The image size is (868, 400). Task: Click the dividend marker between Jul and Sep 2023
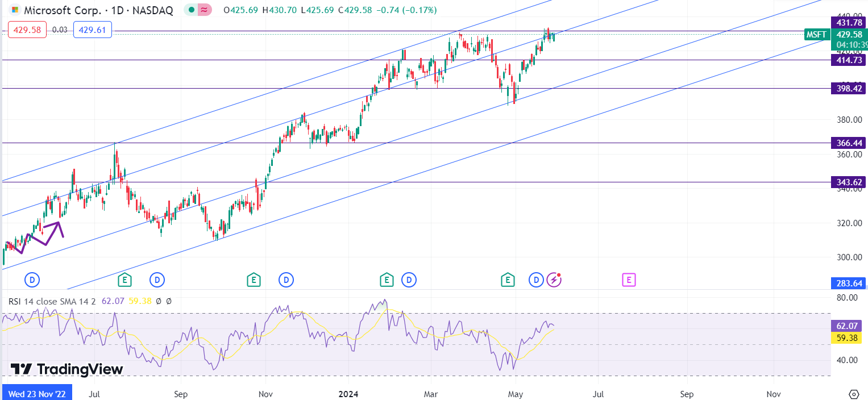click(157, 280)
